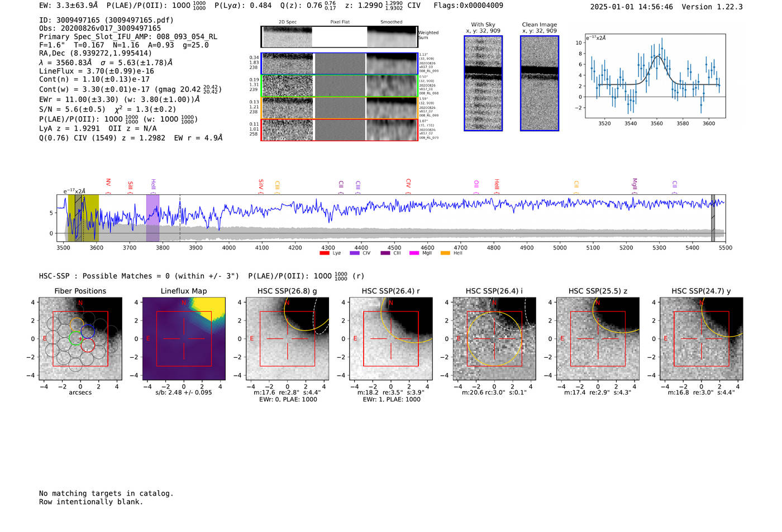Select the red-bordered fiber spectrum row
Screen dimensions: 782x532
pyautogui.click(x=339, y=130)
